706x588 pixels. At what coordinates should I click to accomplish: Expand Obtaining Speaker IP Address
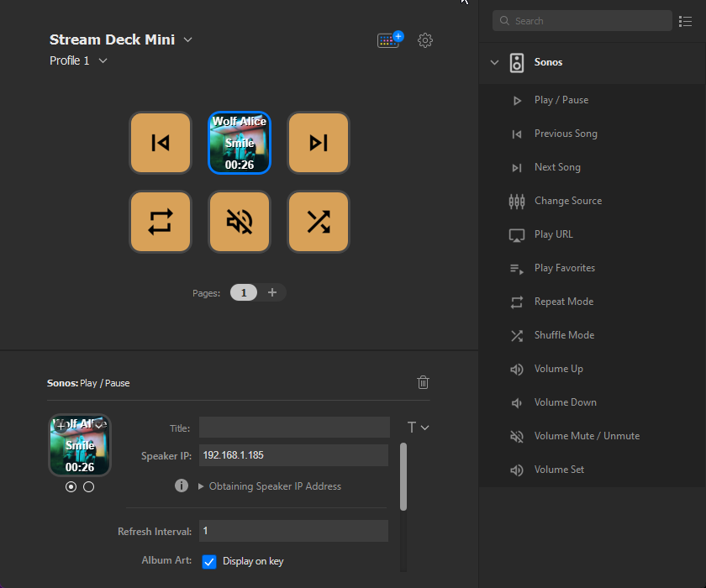[x=270, y=486]
